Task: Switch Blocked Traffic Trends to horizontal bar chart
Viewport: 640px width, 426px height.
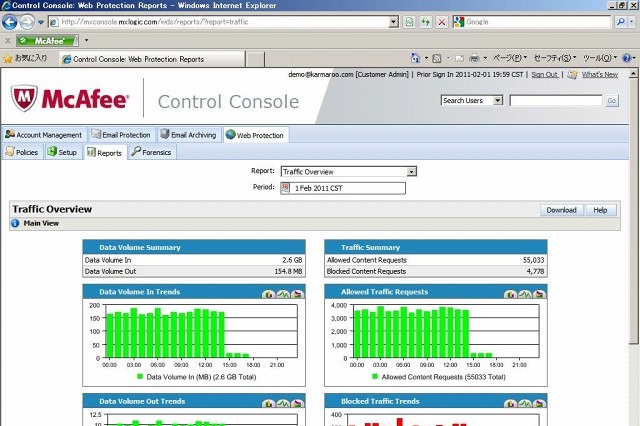Action: point(540,403)
